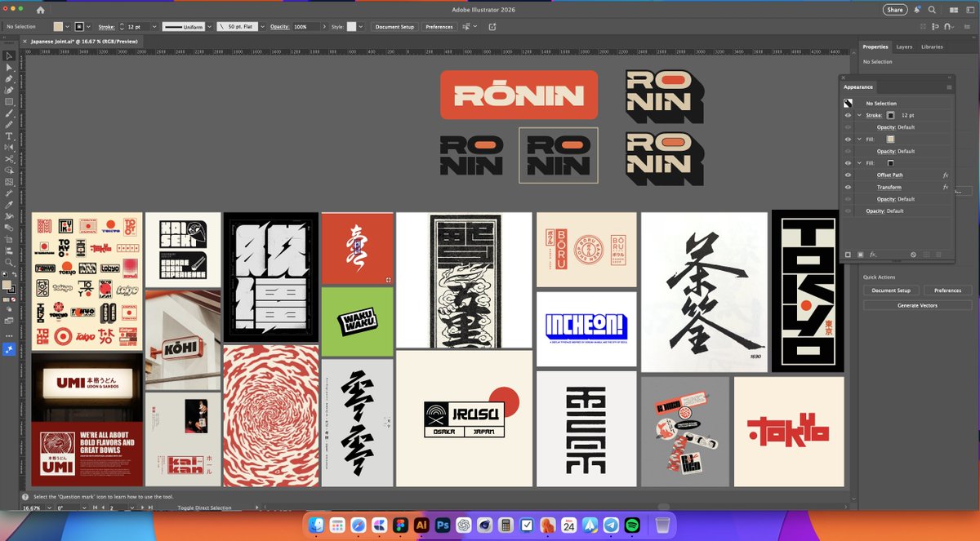Screen dimensions: 980x541
Task: Open the Appearance panel hamburger menu
Action: 949,86
